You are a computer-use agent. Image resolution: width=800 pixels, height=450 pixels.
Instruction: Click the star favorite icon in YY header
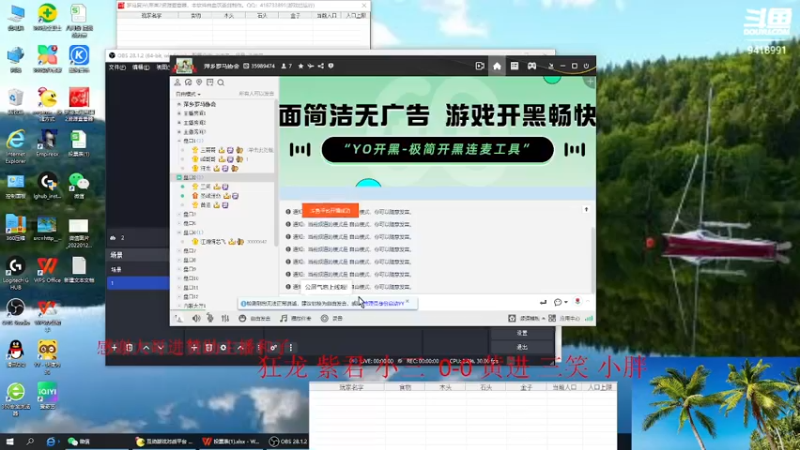pos(301,66)
